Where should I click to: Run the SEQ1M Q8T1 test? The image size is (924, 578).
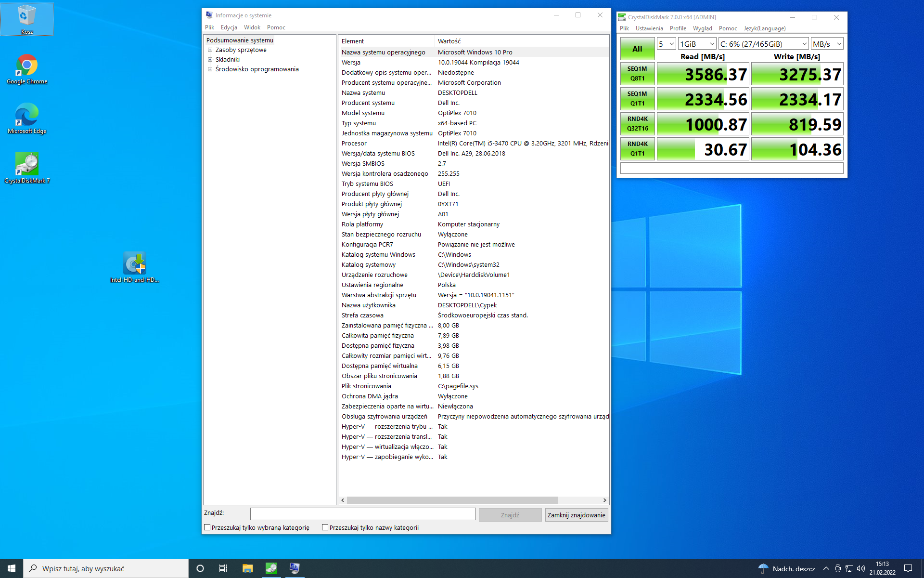click(x=637, y=74)
